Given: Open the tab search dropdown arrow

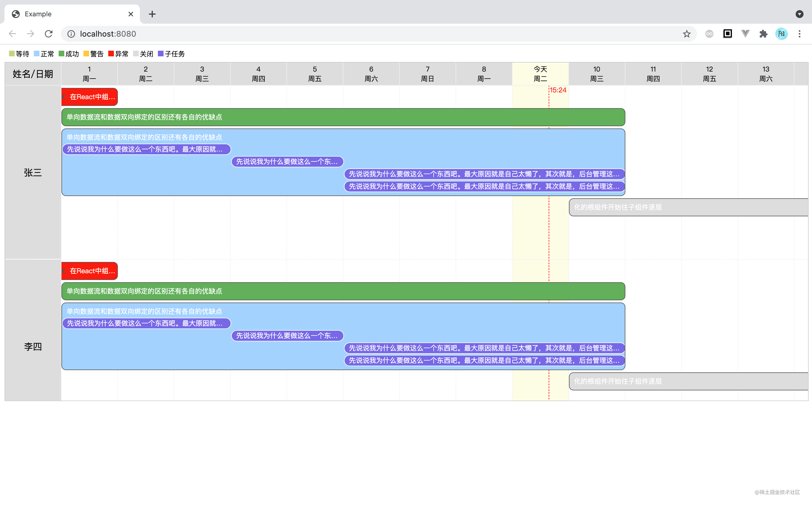Looking at the screenshot, I should coord(800,14).
